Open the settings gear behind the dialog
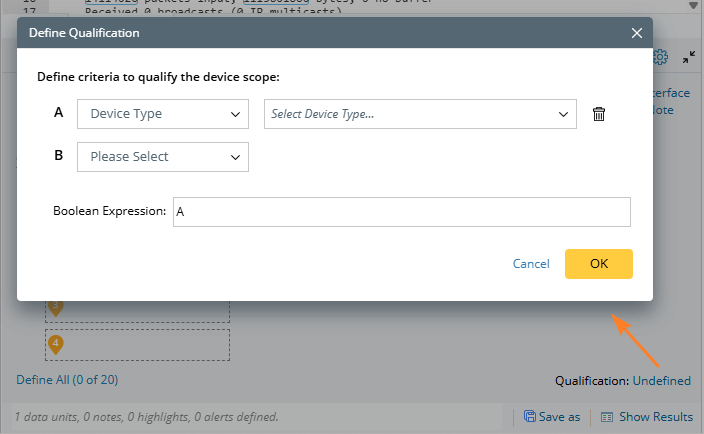Viewport: 704px width, 434px height. tap(660, 58)
